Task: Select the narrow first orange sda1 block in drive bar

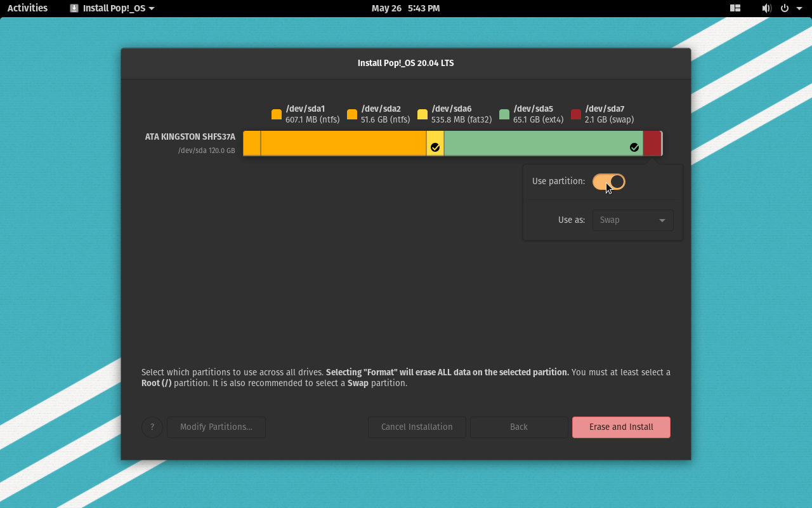Action: pos(252,143)
